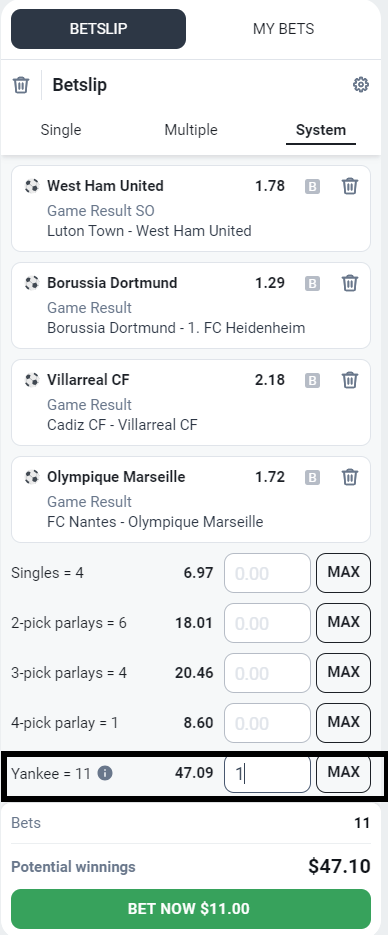
Task: Toggle banker B on the Borussia Dortmund pick
Action: click(312, 283)
